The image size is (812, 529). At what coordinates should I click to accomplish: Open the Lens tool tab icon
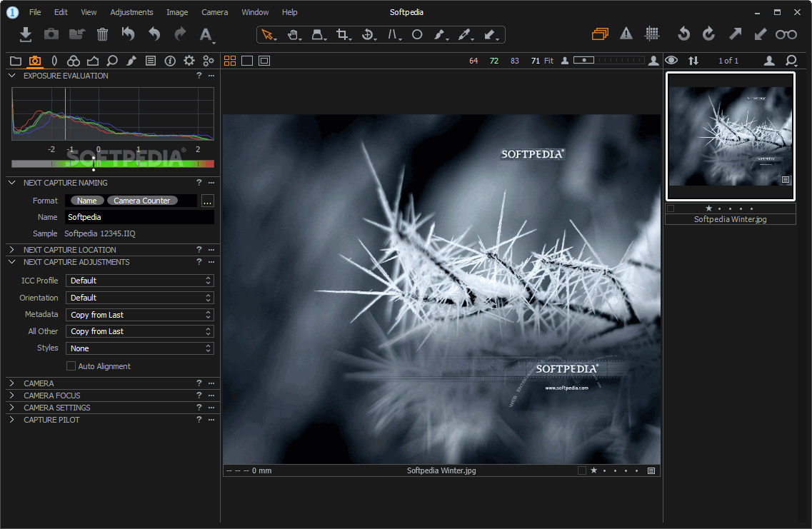click(54, 61)
